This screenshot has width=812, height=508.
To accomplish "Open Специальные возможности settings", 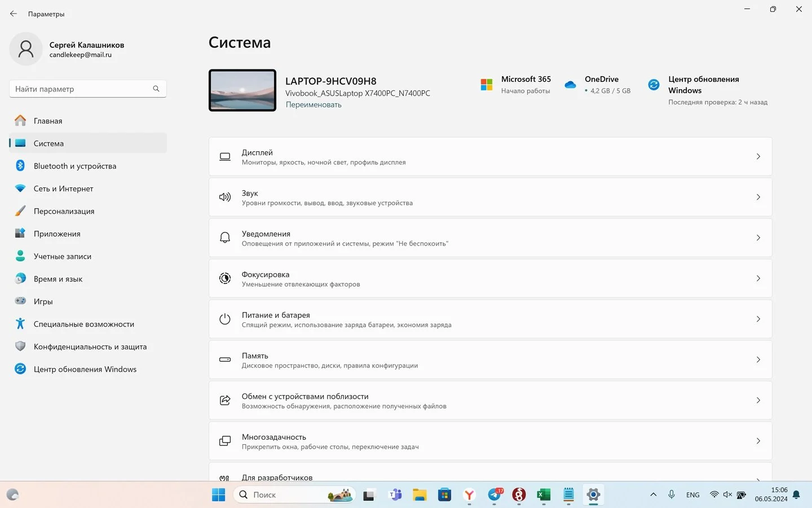I will 87,324.
